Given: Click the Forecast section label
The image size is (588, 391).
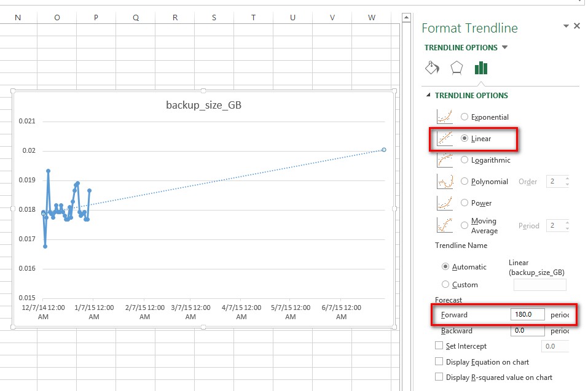Looking at the screenshot, I should (x=449, y=300).
